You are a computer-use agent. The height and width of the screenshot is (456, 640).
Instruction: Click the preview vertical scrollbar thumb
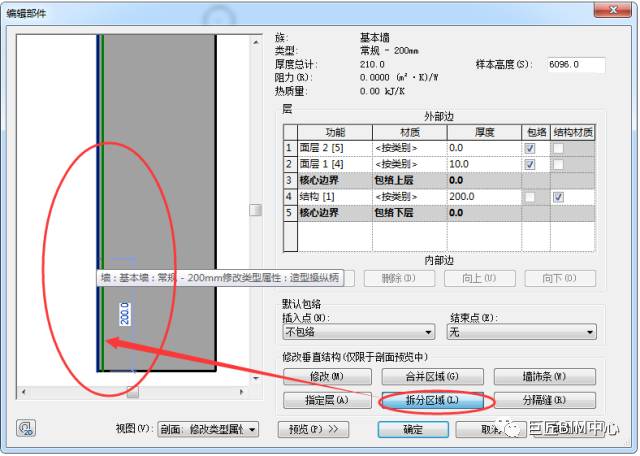(x=256, y=210)
